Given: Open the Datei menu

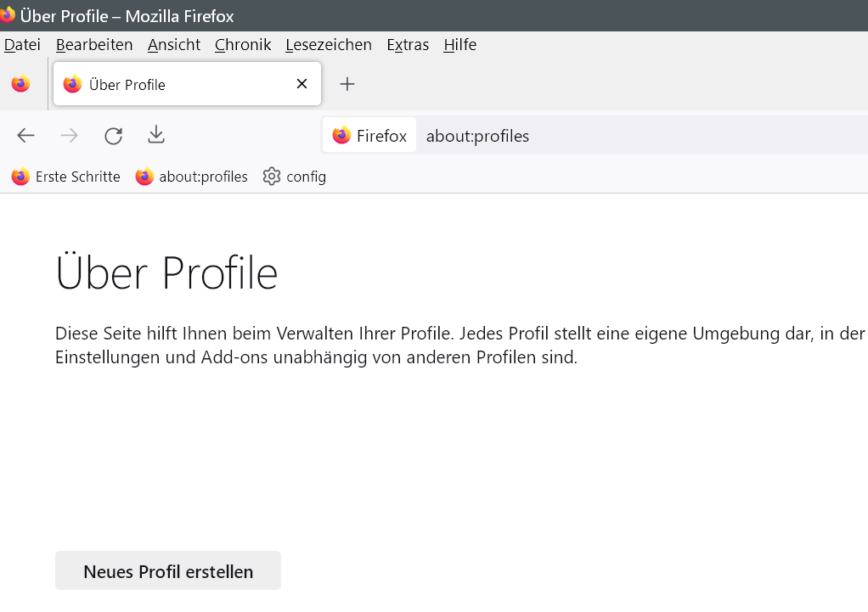Looking at the screenshot, I should 22,45.
